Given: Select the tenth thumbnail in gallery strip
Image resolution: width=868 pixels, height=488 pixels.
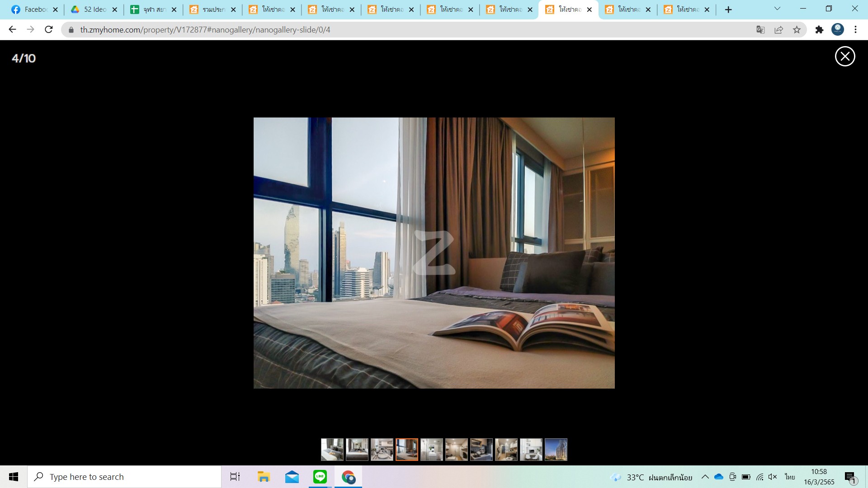Looking at the screenshot, I should click(x=556, y=449).
